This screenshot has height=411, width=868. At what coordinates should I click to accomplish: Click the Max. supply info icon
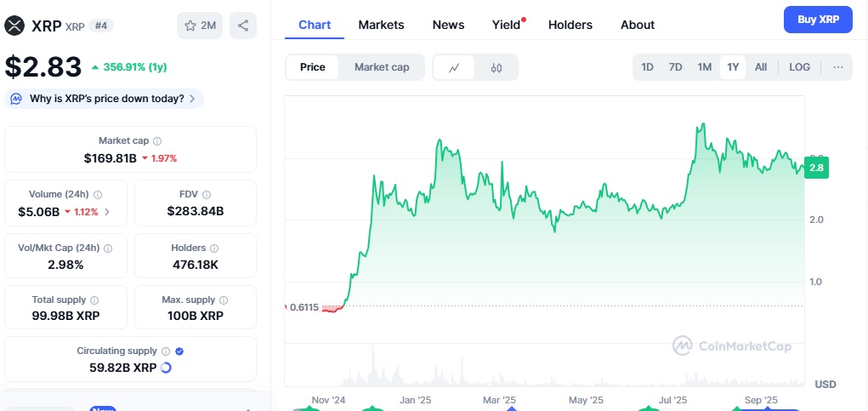[x=224, y=300]
